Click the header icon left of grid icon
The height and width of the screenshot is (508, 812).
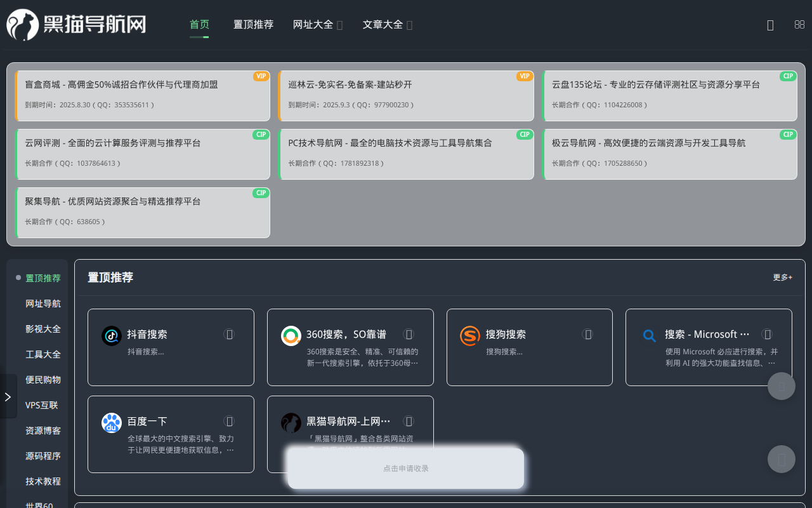(x=770, y=25)
